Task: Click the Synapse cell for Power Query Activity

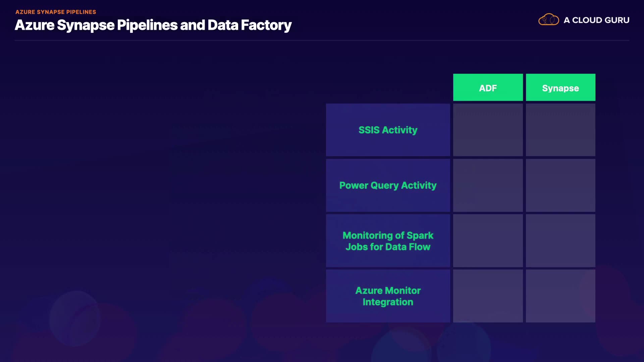Action: click(560, 185)
